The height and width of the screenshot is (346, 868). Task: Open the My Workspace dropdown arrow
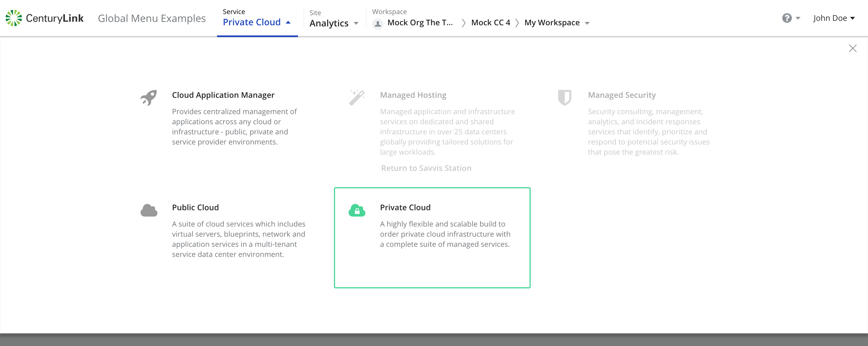pos(587,23)
